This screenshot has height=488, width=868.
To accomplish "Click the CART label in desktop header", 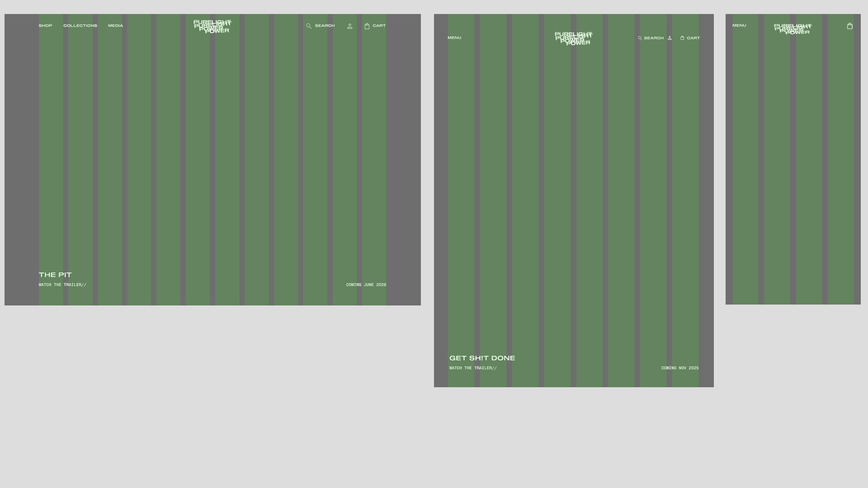I will click(x=379, y=26).
